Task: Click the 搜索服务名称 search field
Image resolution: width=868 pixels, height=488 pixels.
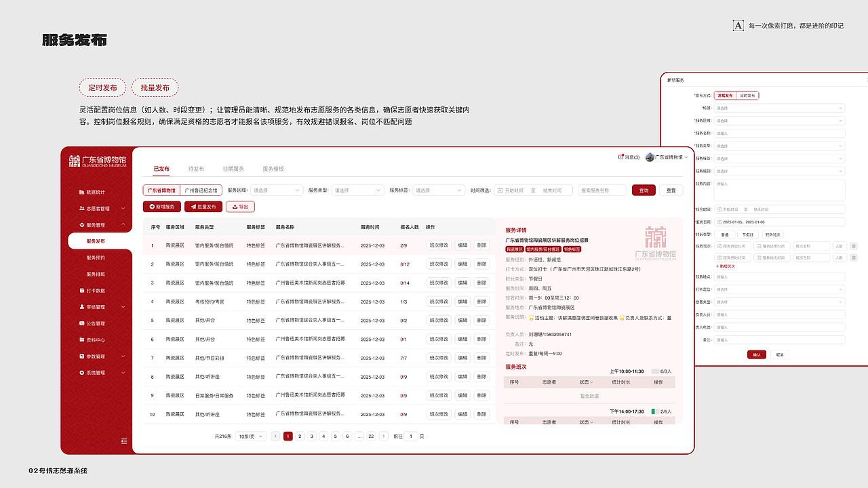Action: coord(602,190)
